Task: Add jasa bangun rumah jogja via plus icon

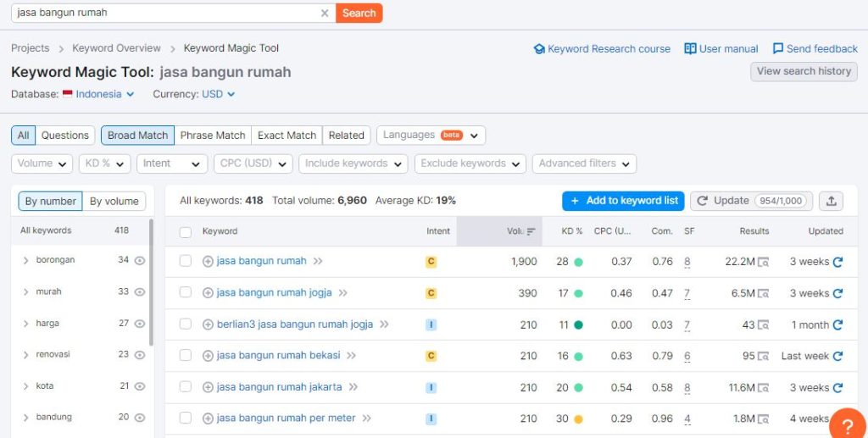Action: 209,293
